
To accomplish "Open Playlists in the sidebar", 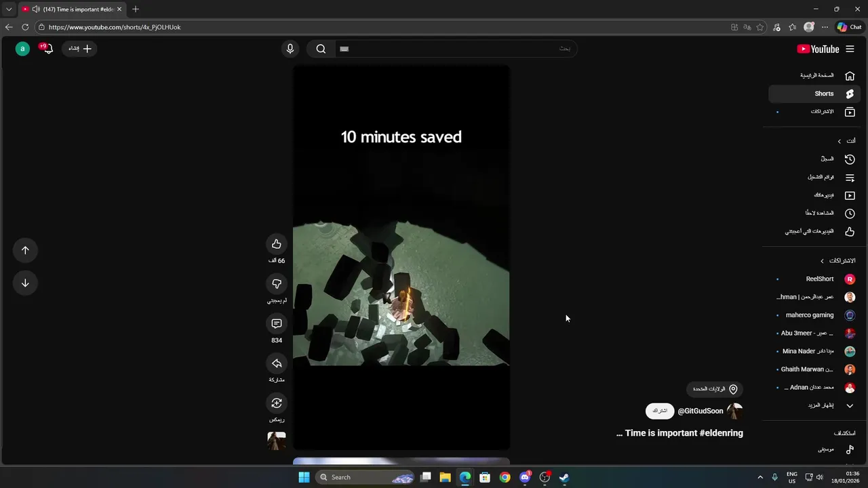I will click(814, 177).
